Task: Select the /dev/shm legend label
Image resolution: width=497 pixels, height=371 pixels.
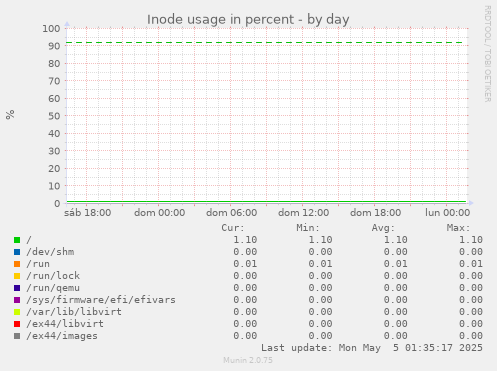Action: (x=50, y=252)
